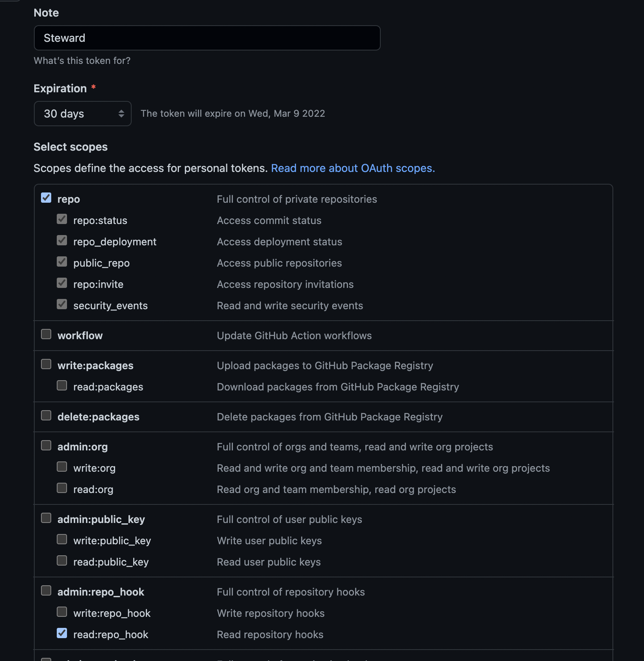The width and height of the screenshot is (644, 661).
Task: Select admin:repo_hook checkbox
Action: pyautogui.click(x=46, y=590)
